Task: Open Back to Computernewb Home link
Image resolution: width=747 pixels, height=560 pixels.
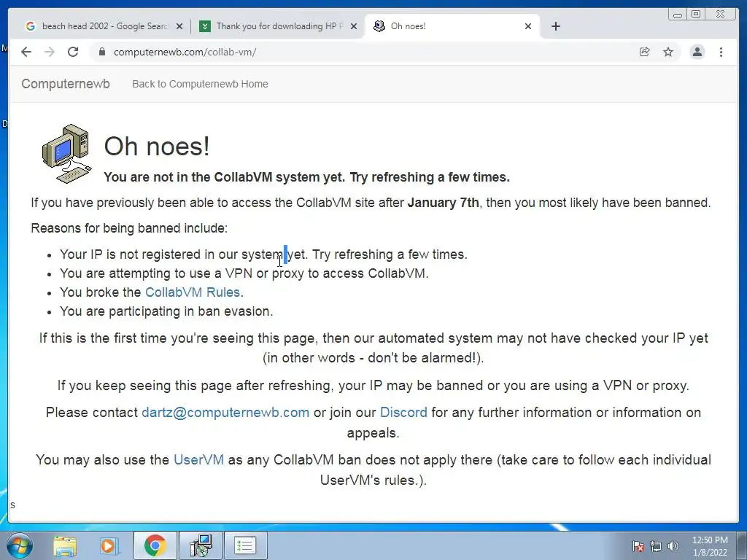Action: pyautogui.click(x=200, y=84)
